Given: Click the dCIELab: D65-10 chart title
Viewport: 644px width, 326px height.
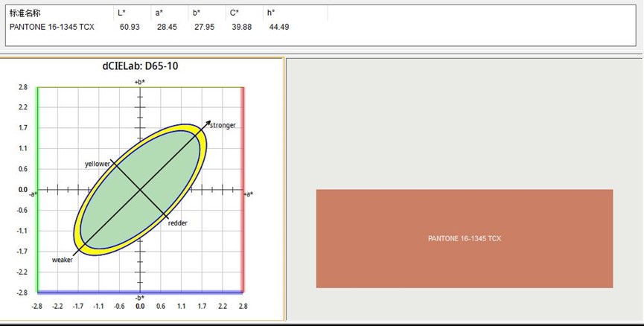Looking at the screenshot, I should 140,65.
